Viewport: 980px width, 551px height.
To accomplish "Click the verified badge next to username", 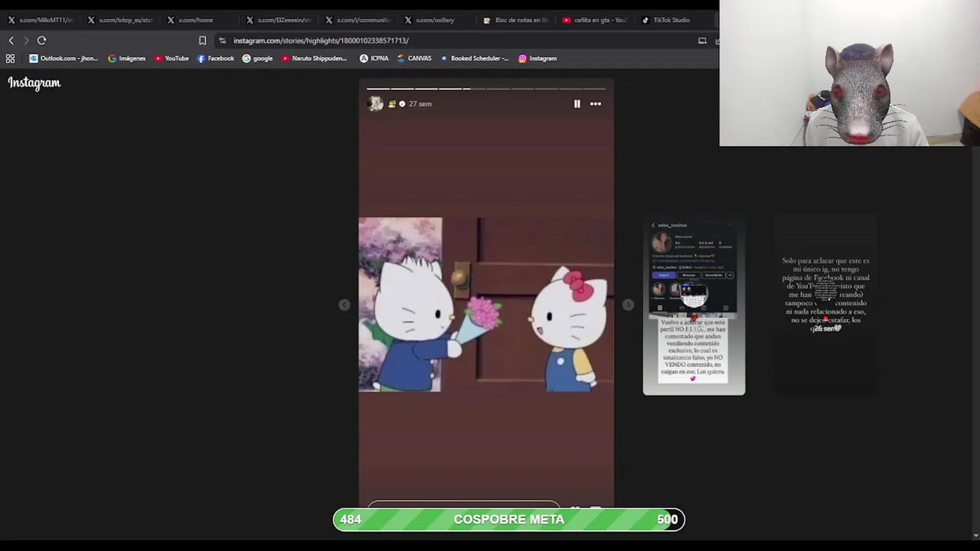I will 402,104.
